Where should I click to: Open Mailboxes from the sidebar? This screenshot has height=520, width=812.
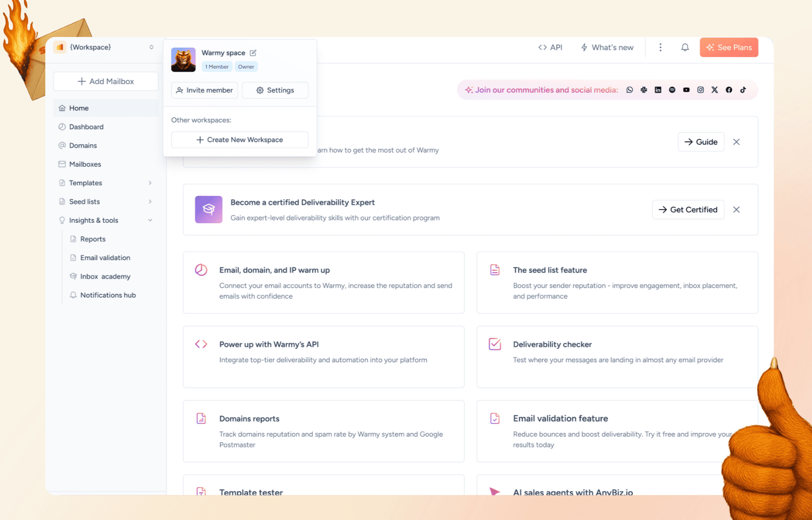tap(105, 164)
